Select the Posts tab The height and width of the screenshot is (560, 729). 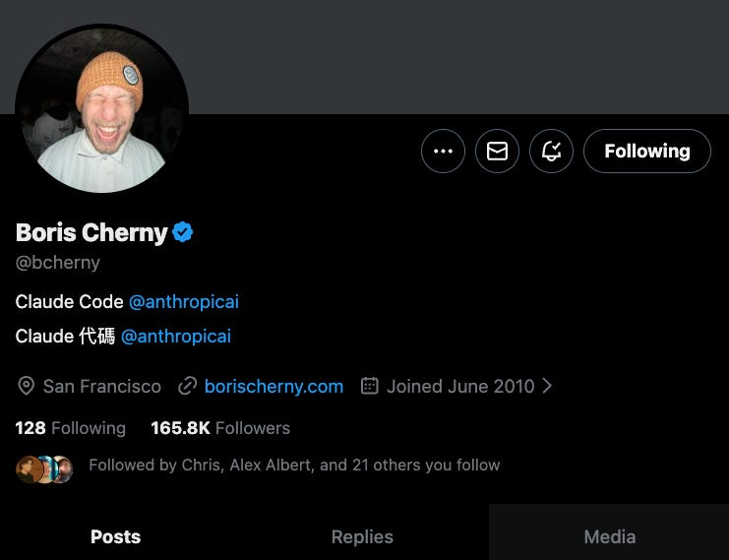point(115,536)
